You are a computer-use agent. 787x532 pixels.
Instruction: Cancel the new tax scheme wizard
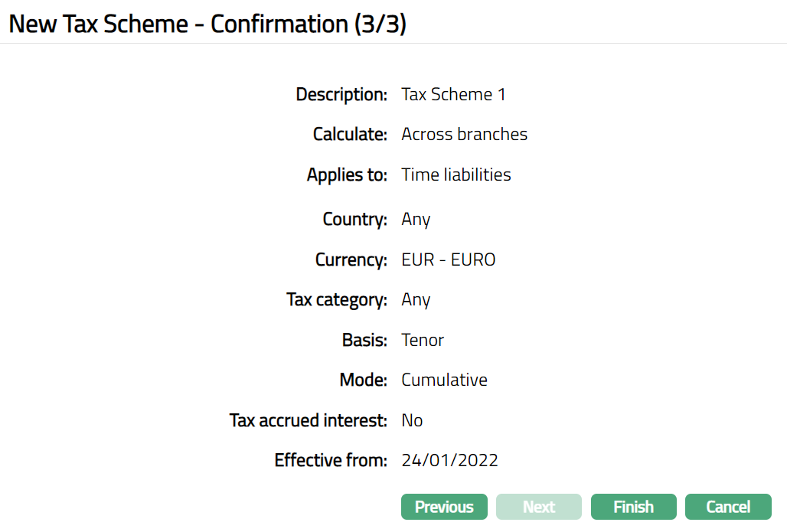728,507
